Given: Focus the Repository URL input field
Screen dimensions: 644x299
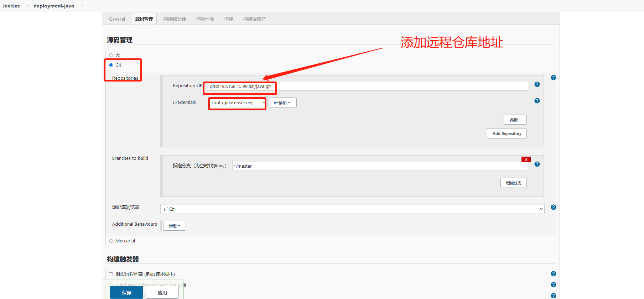Looking at the screenshot, I should pyautogui.click(x=368, y=86).
